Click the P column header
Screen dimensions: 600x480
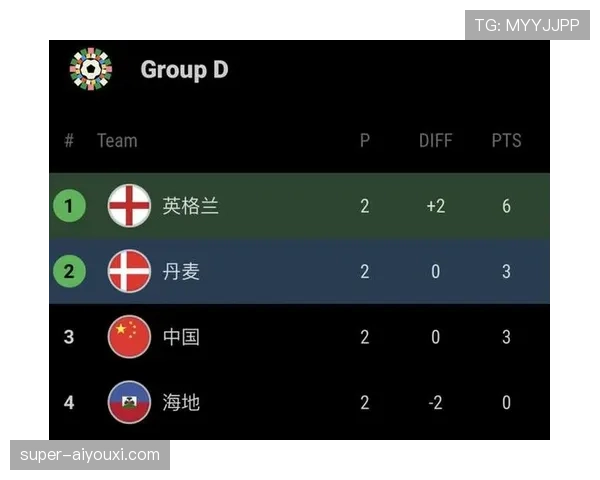(x=365, y=140)
